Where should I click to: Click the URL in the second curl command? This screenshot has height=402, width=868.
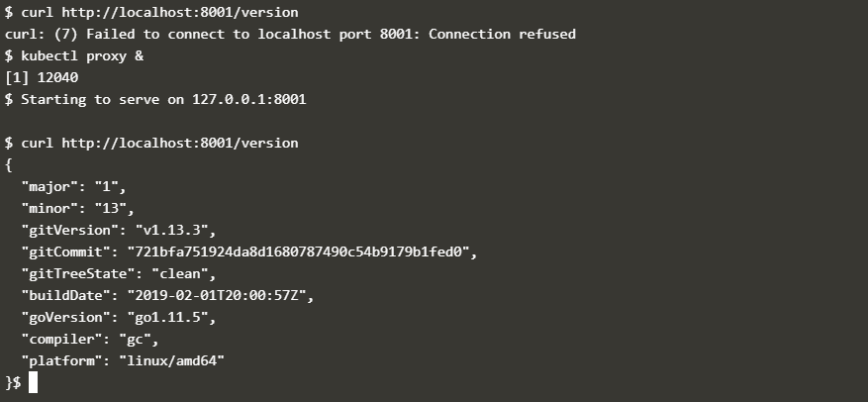point(179,143)
